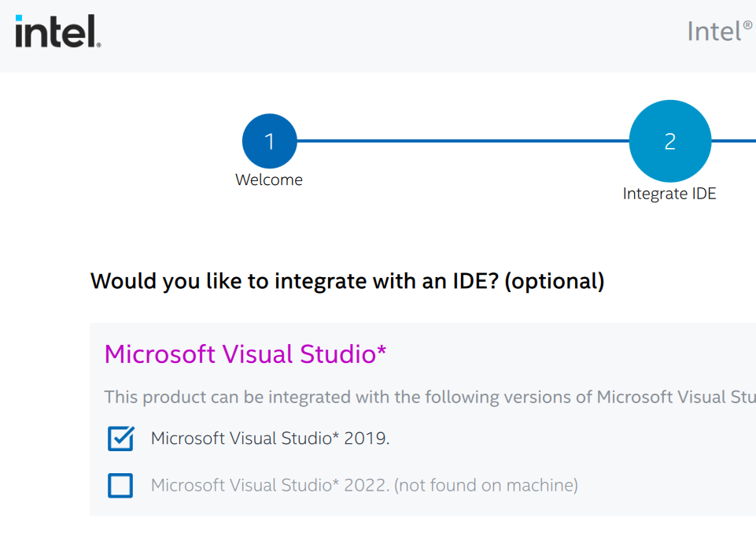The image size is (756, 537).
Task: Click the registered symbol beside Intel title
Action: (747, 24)
